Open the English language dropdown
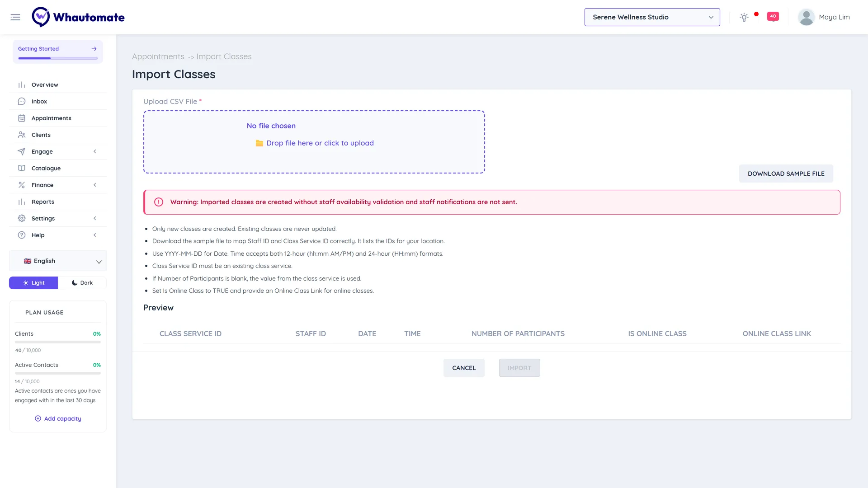Screen dimensions: 868x488 click(x=58, y=261)
